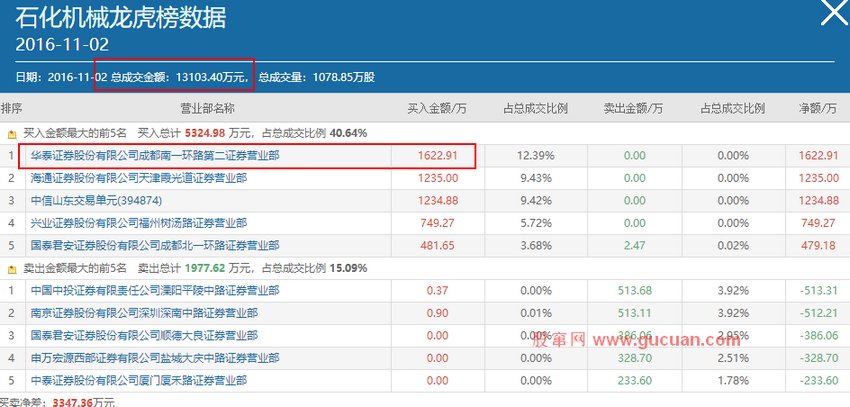This screenshot has height=407, width=850.
Task: Click the 0.02% sell ratio cell
Action: coord(732,246)
